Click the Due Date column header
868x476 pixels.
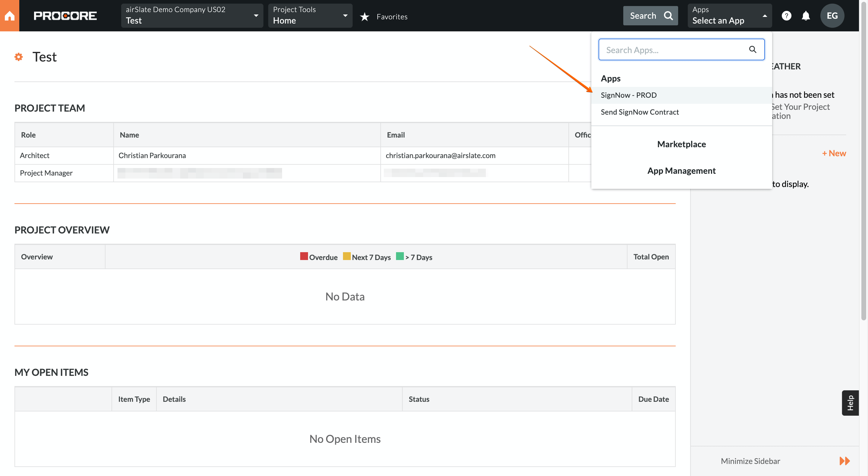click(653, 399)
